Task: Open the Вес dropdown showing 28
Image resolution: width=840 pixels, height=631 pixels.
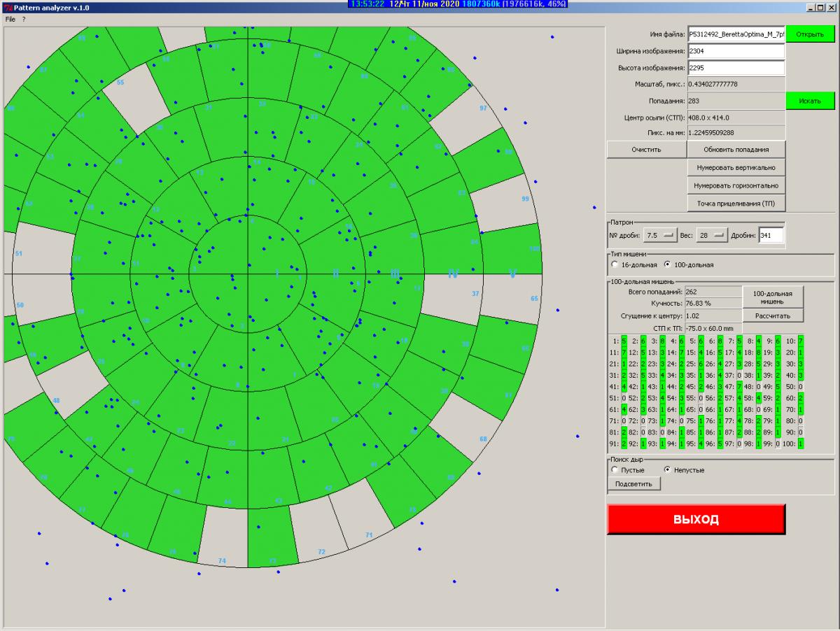Action: (712, 235)
